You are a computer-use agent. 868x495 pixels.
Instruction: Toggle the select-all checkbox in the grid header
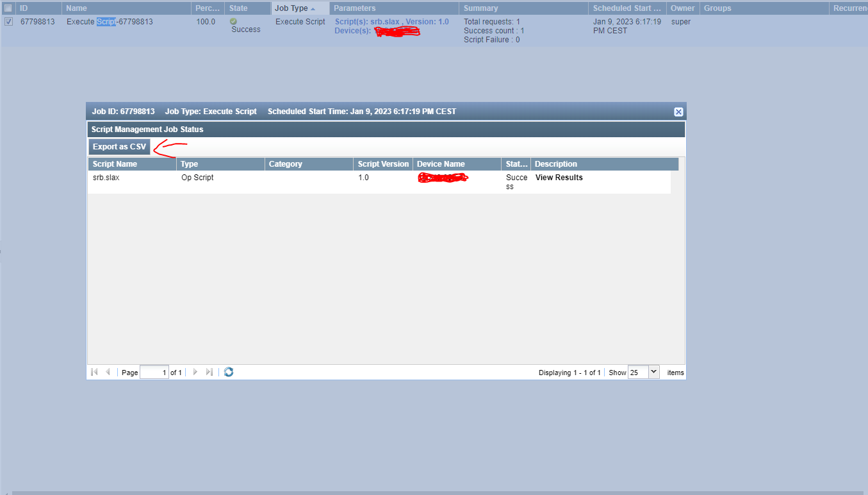point(8,8)
